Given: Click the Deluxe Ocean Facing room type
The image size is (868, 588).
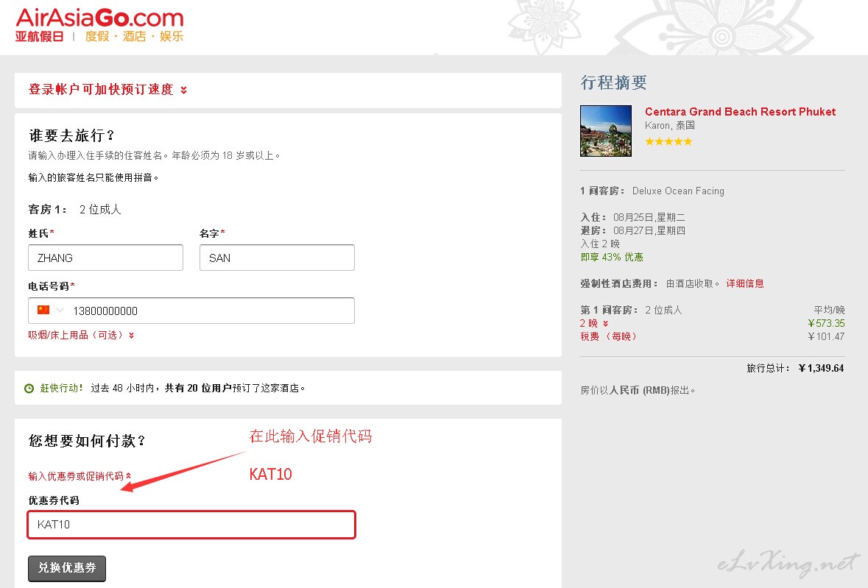Looking at the screenshot, I should (x=678, y=191).
